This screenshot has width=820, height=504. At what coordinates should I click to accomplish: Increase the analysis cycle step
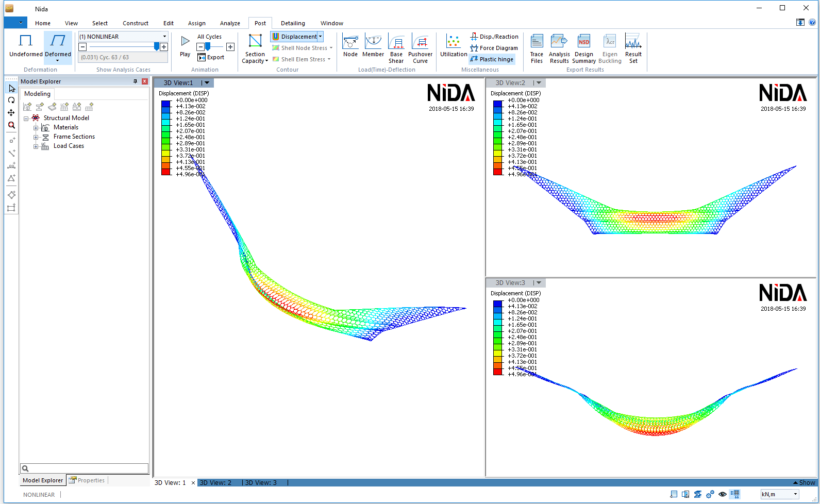point(164,47)
